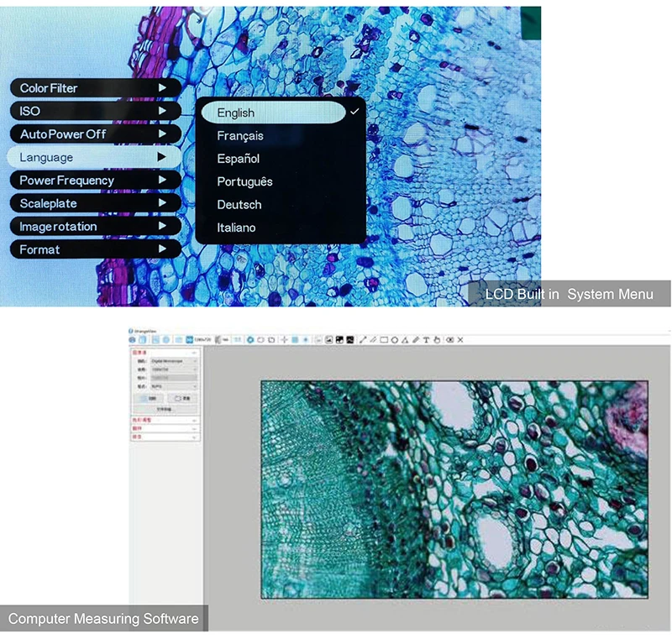Open the Digital Microscope device dropdown
This screenshot has height=639, width=672.
point(172,360)
